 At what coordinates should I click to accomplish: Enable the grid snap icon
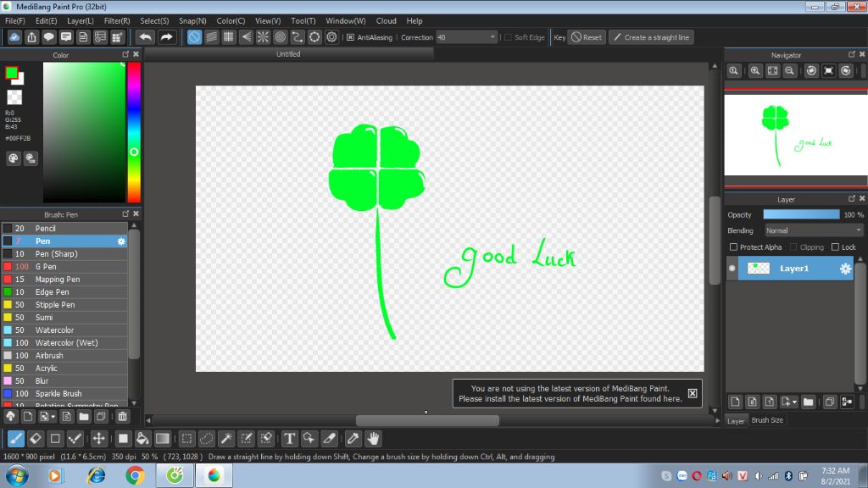click(229, 37)
